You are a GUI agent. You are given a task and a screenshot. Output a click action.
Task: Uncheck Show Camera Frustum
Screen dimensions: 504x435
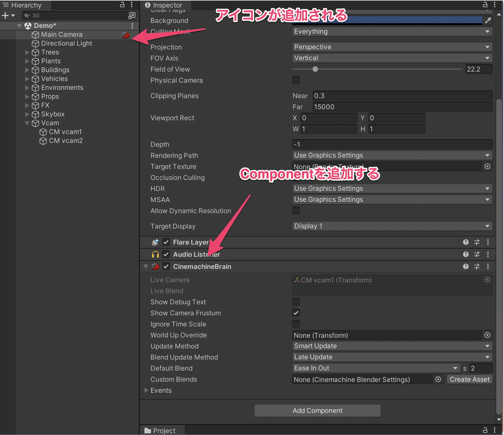click(296, 313)
